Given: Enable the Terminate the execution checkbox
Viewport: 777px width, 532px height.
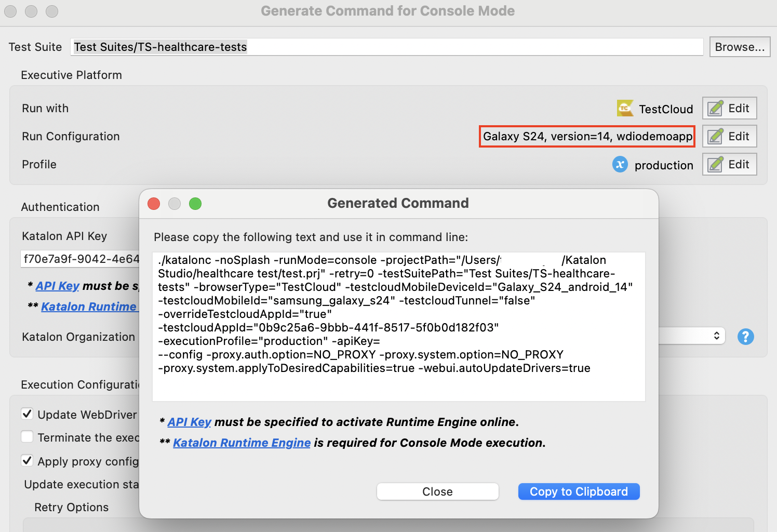Looking at the screenshot, I should pyautogui.click(x=27, y=436).
